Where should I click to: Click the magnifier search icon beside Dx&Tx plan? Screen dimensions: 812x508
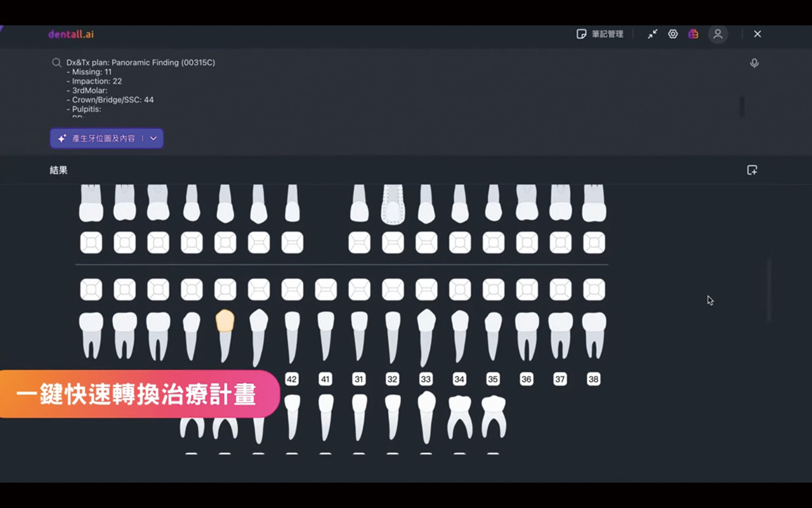tap(56, 63)
